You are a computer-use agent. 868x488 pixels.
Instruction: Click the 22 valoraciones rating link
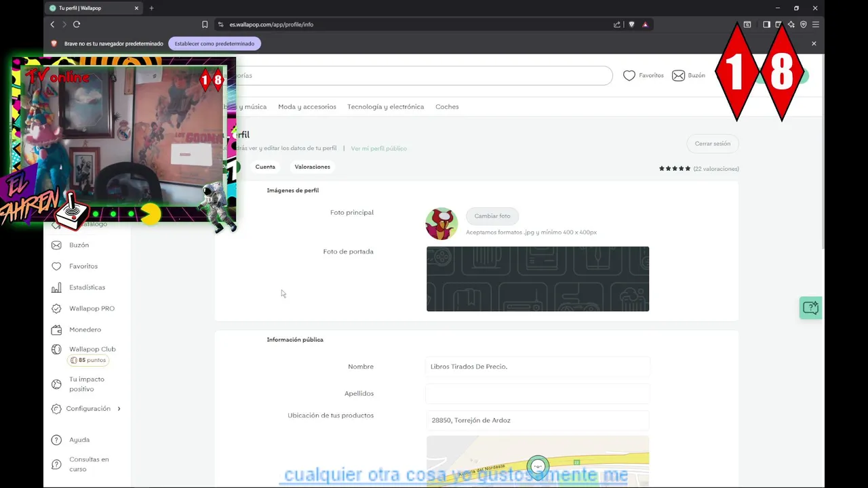pyautogui.click(x=716, y=169)
